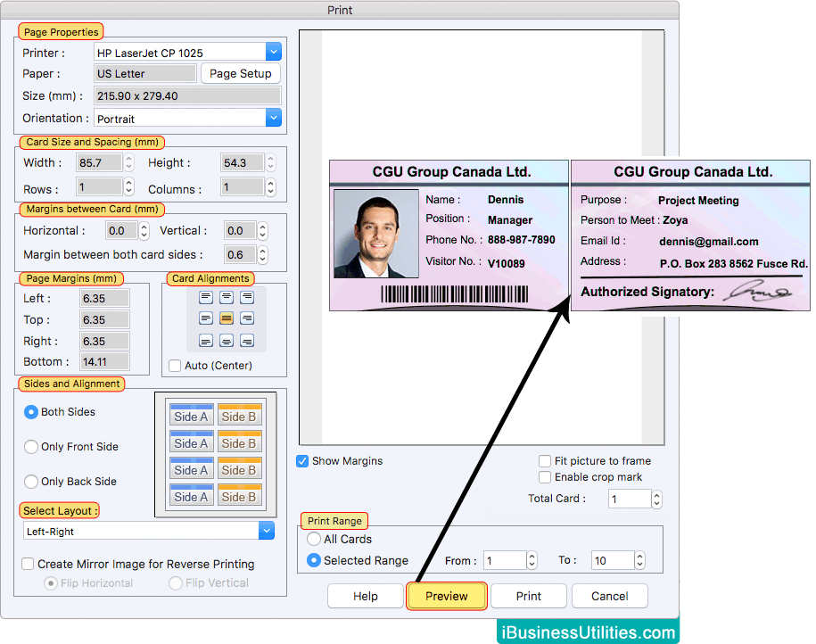Select Flip Horizontal radio button
Image resolution: width=816 pixels, height=644 pixels.
pos(51,583)
